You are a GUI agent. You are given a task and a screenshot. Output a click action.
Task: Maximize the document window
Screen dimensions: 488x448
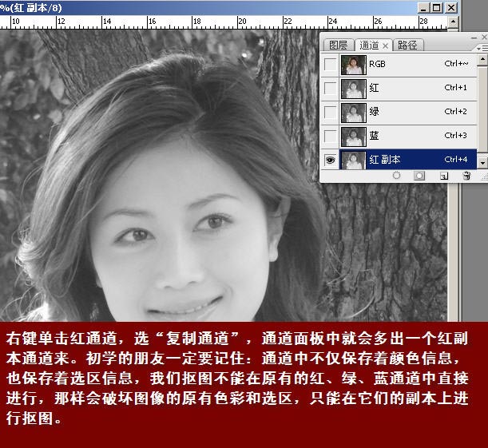(x=437, y=7)
